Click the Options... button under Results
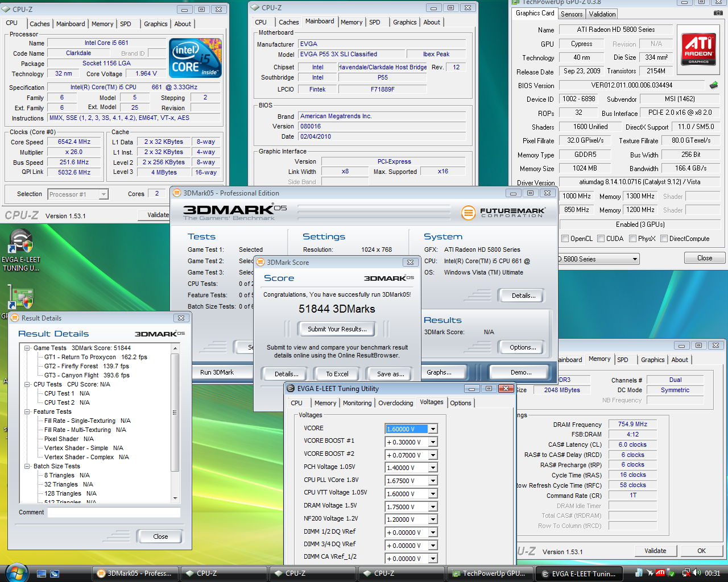The width and height of the screenshot is (728, 582). (x=523, y=347)
